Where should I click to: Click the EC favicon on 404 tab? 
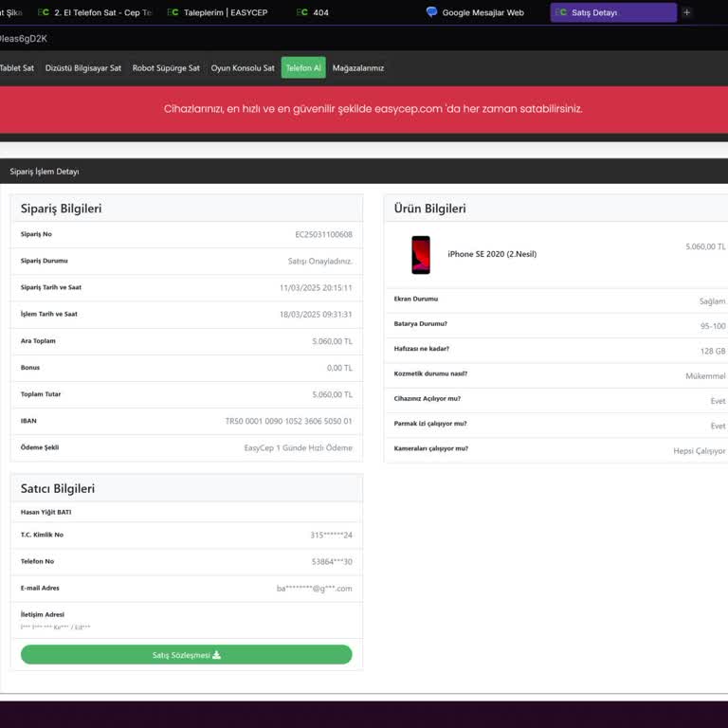click(301, 12)
